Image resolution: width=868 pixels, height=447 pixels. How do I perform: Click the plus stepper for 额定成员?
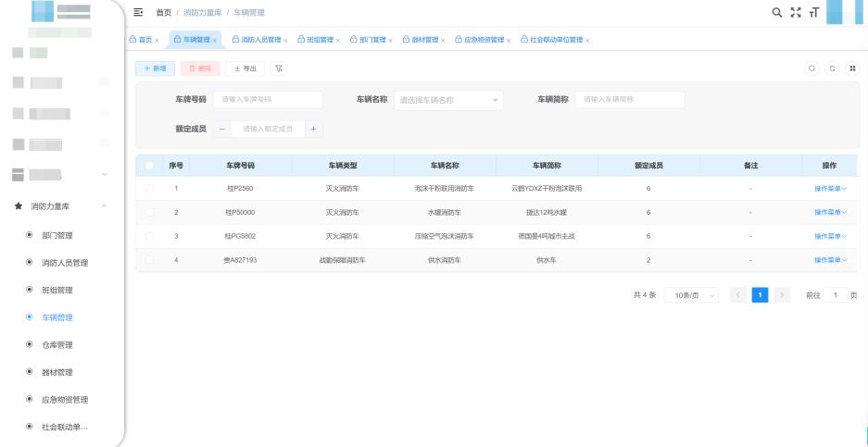[x=312, y=130]
